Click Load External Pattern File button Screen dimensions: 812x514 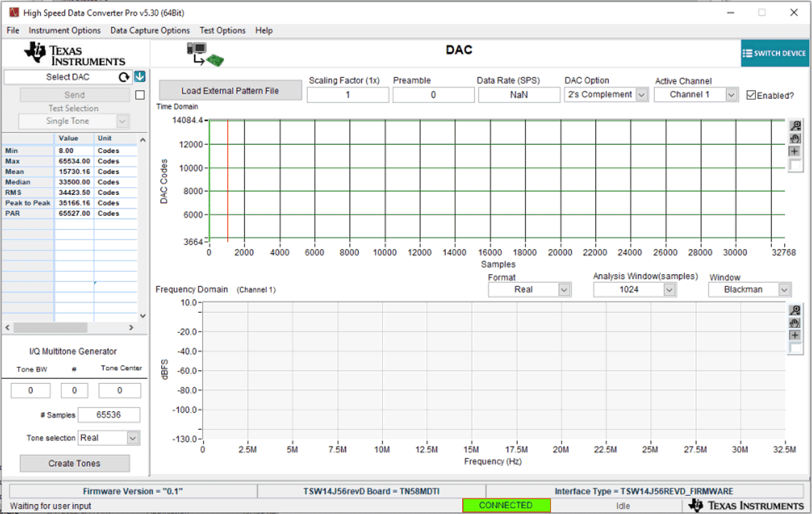[230, 91]
